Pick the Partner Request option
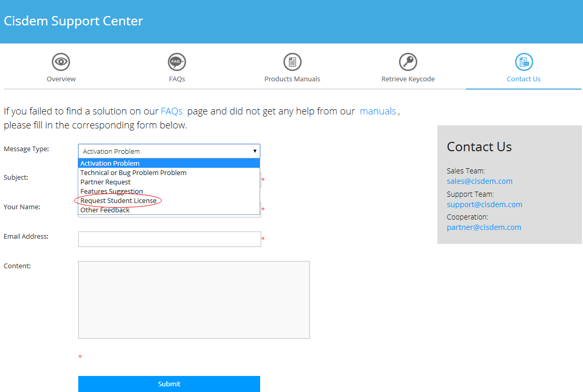 169,182
